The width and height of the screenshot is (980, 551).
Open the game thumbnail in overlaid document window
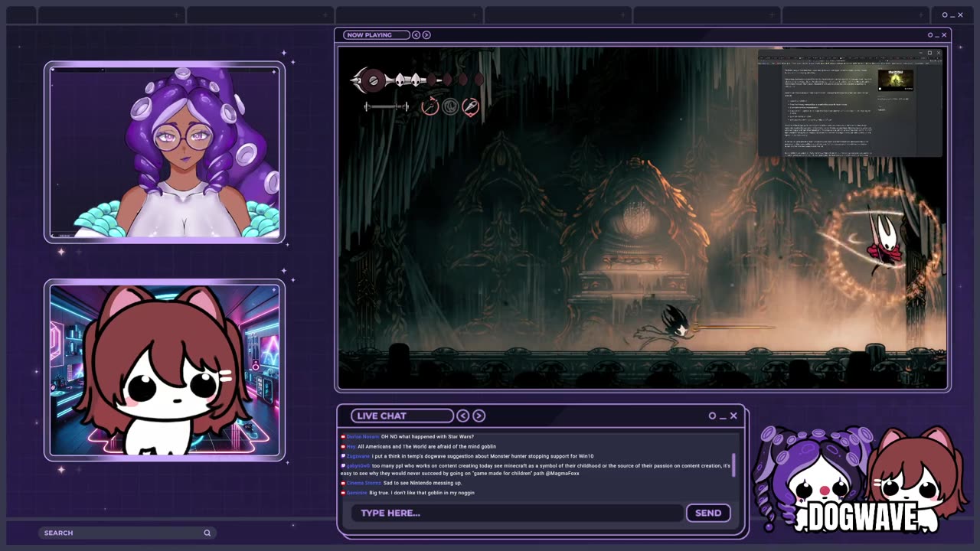coord(895,80)
